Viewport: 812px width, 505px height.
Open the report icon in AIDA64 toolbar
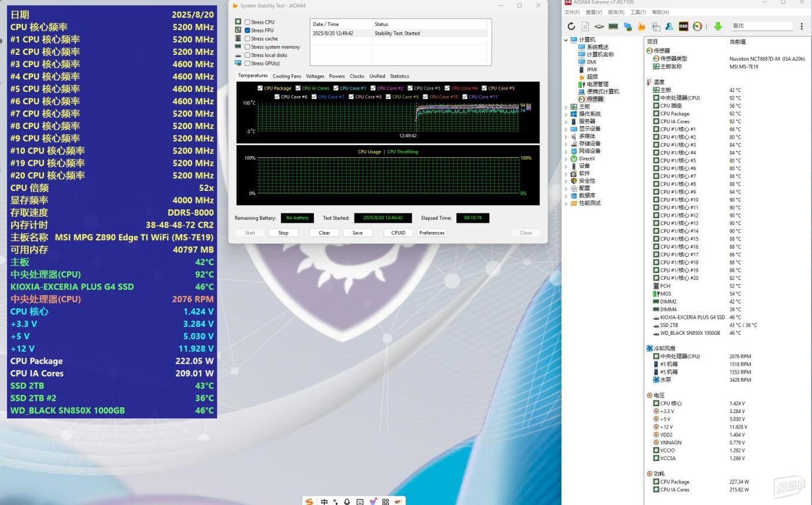(x=585, y=26)
